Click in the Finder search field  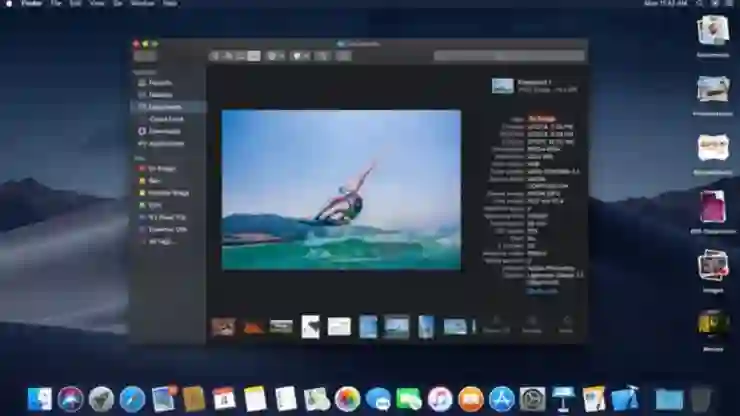(509, 56)
